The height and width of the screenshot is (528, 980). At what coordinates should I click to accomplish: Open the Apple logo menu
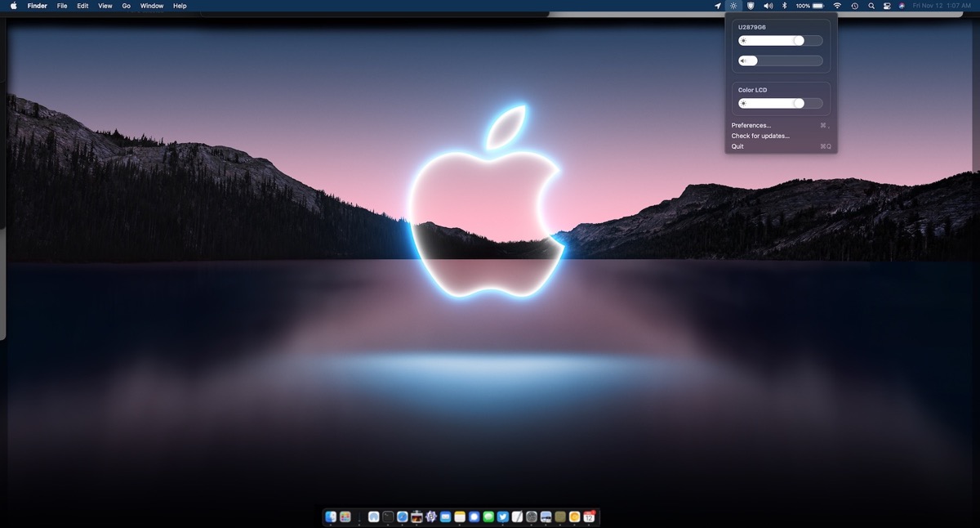[13, 6]
